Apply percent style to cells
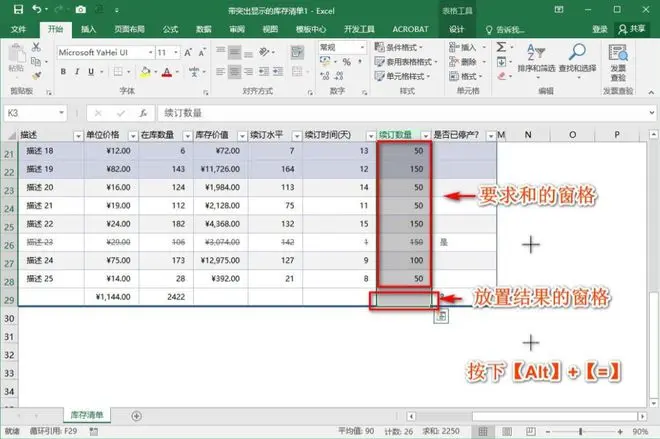 click(x=347, y=62)
